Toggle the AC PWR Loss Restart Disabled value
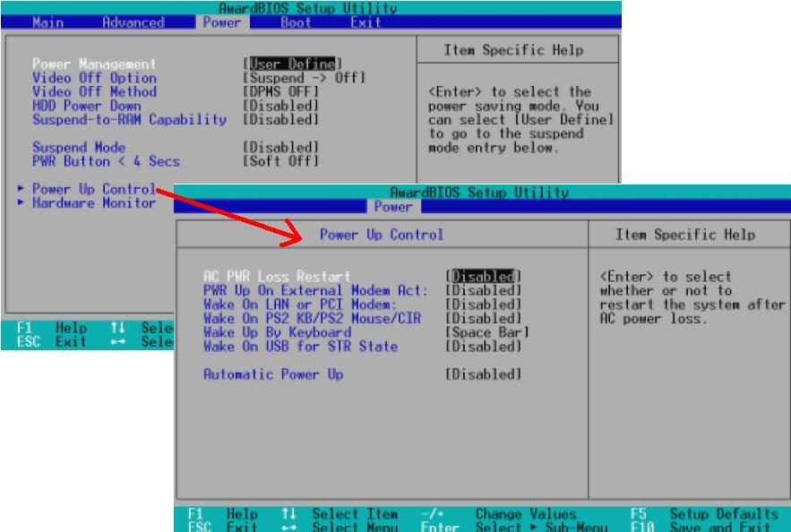Viewport: 791px width, 532px height. 483,277
